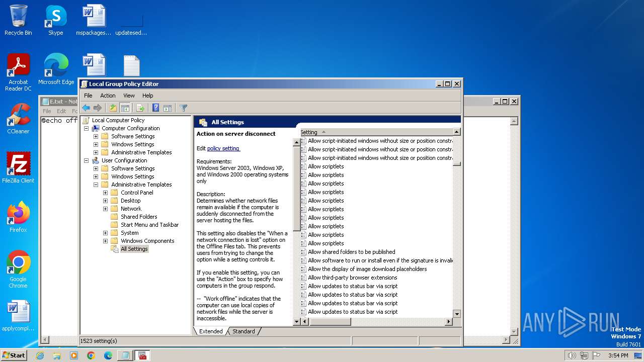Select Start Menu and Taskbar tree item
Screen dimensions: 644x362
(149, 225)
